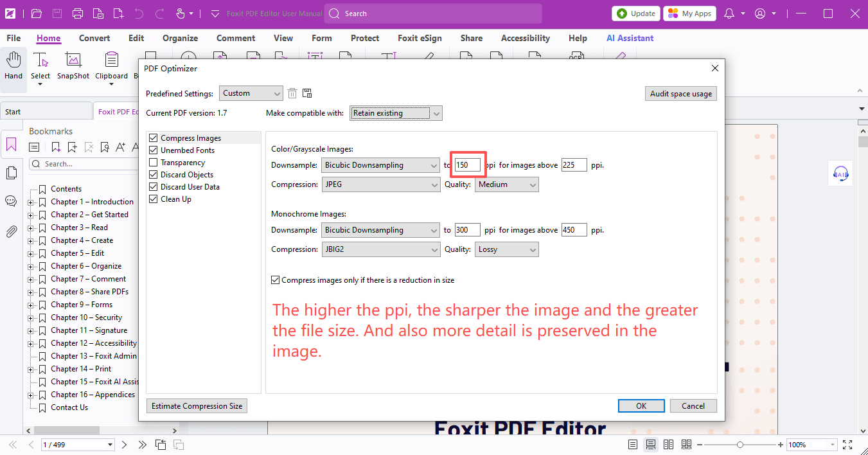
Task: Open the Clipboard tool
Action: (112, 67)
